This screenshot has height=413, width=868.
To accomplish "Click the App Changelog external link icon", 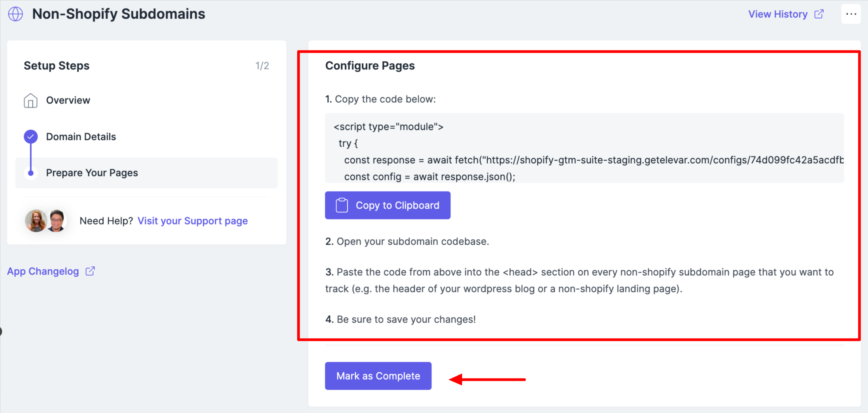I will pyautogui.click(x=90, y=271).
